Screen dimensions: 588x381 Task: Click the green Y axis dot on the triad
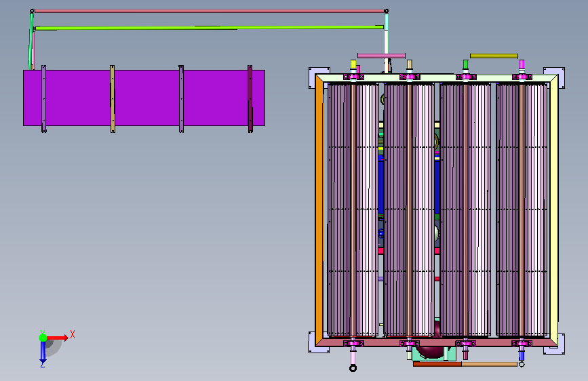pyautogui.click(x=43, y=338)
